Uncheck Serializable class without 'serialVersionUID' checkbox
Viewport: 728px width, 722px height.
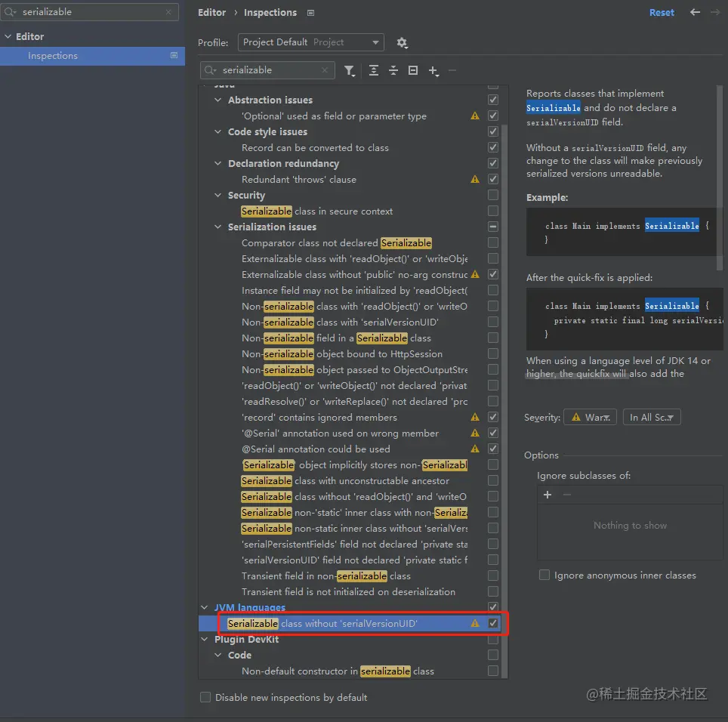[x=493, y=623]
